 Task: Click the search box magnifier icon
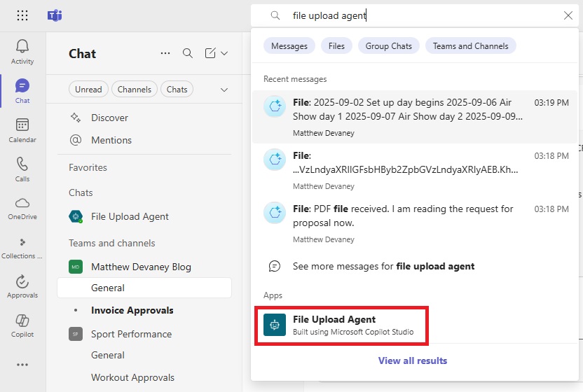(x=275, y=15)
